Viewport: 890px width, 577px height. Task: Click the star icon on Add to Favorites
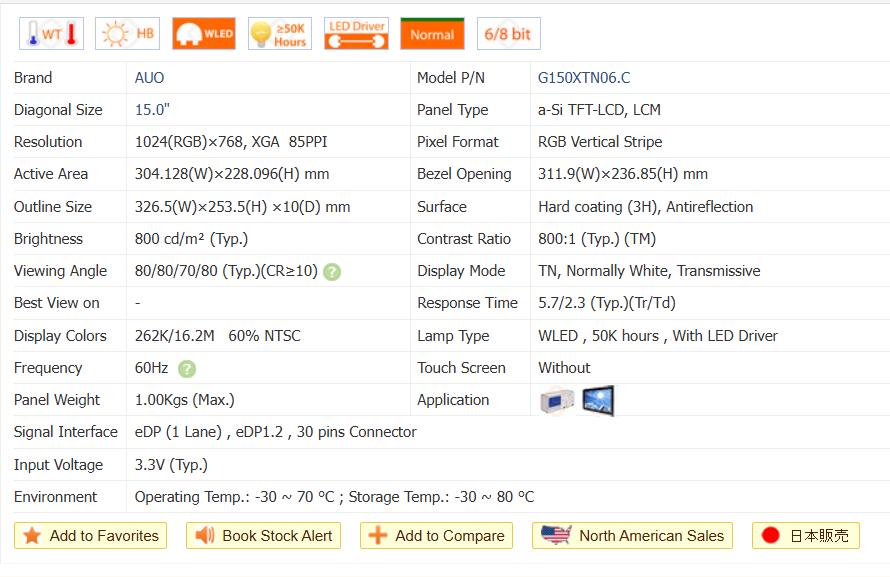tap(32, 536)
